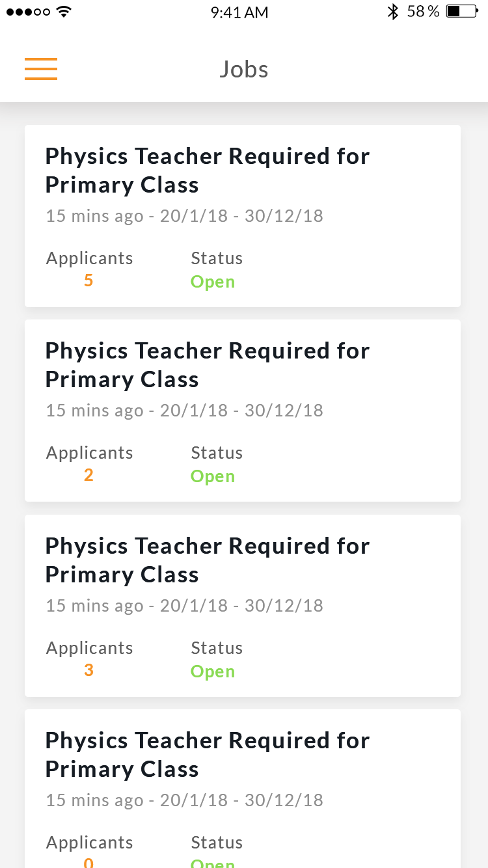Select the applicants count showing 3
The image size is (488, 868).
(88, 671)
